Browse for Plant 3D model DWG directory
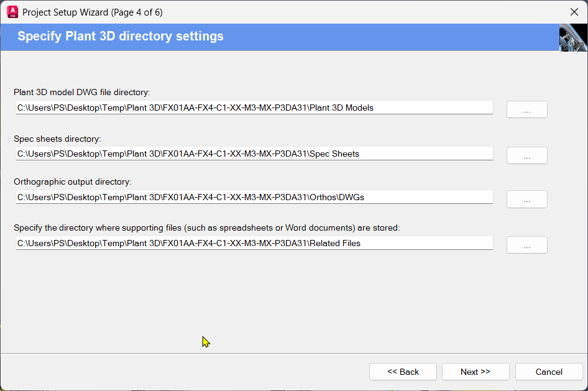This screenshot has height=391, width=588. tap(527, 109)
